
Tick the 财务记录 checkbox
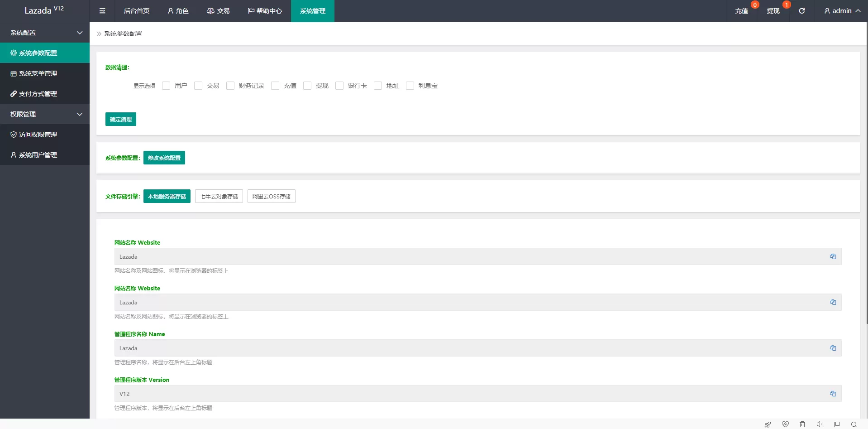tap(230, 86)
